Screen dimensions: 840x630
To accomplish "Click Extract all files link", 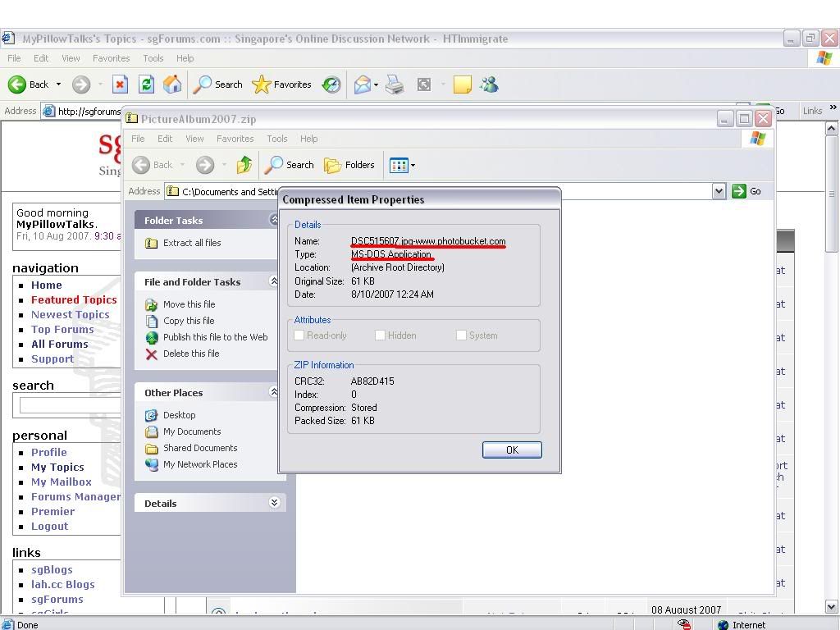I will [191, 243].
